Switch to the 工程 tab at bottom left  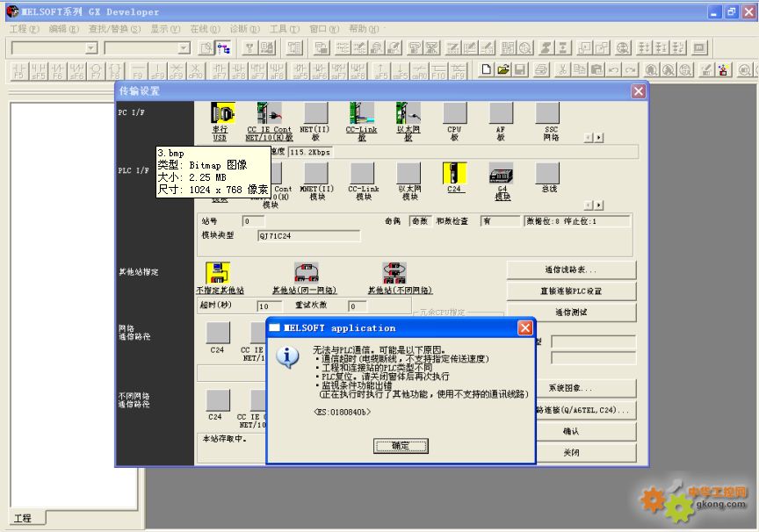tap(27, 518)
